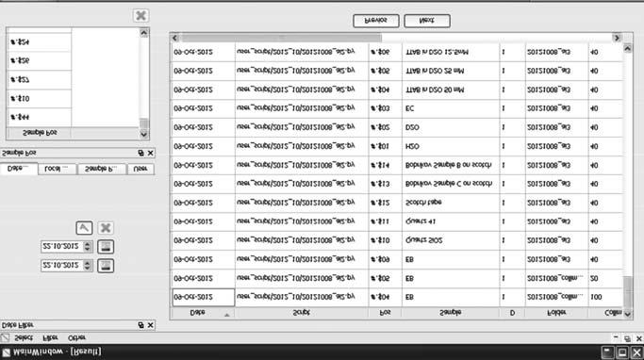Click the document icon beside Select menu
644x360 pixels.
(5, 337)
